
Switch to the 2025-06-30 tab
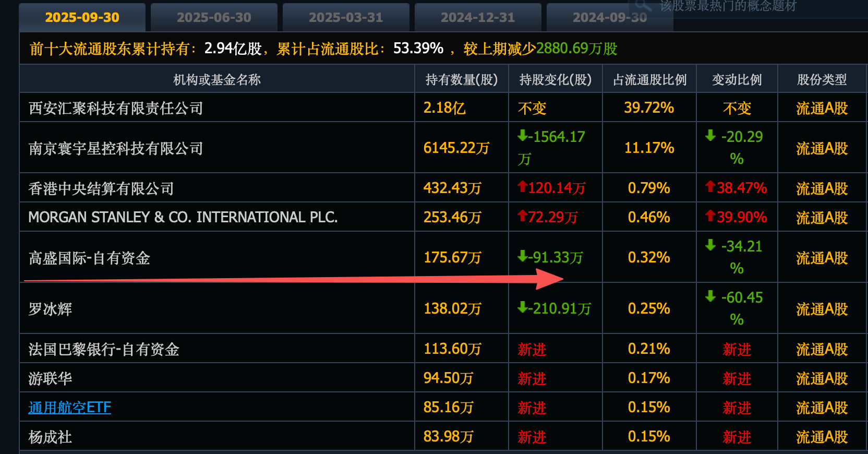214,17
